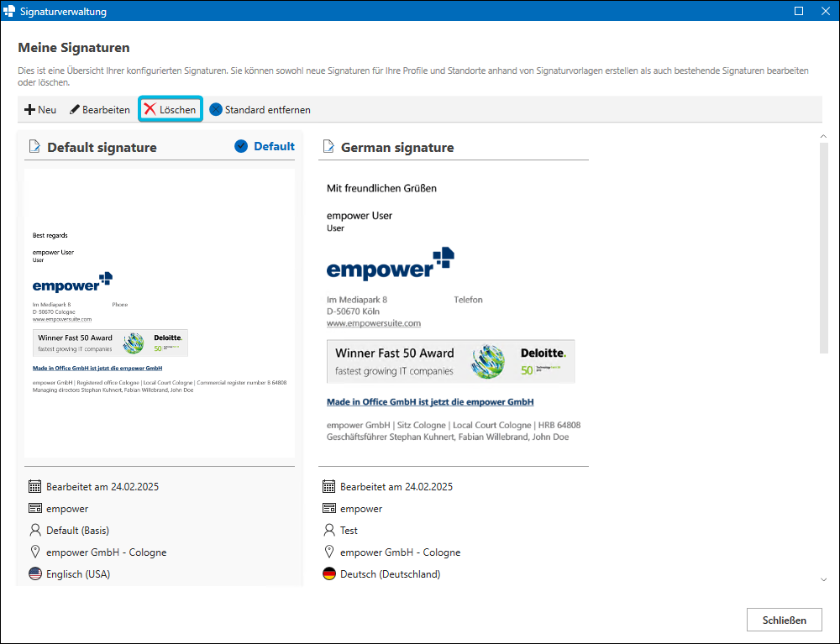Viewport: 840px width, 644px height.
Task: Click Englisch (USA) language text
Action: click(x=78, y=573)
